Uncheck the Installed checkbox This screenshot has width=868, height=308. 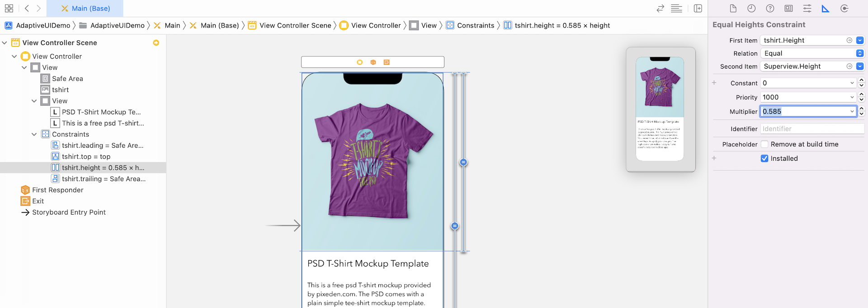point(764,159)
